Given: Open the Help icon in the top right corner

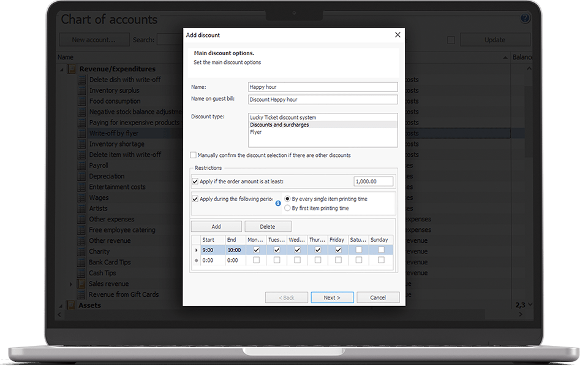Looking at the screenshot, I should pos(526,18).
